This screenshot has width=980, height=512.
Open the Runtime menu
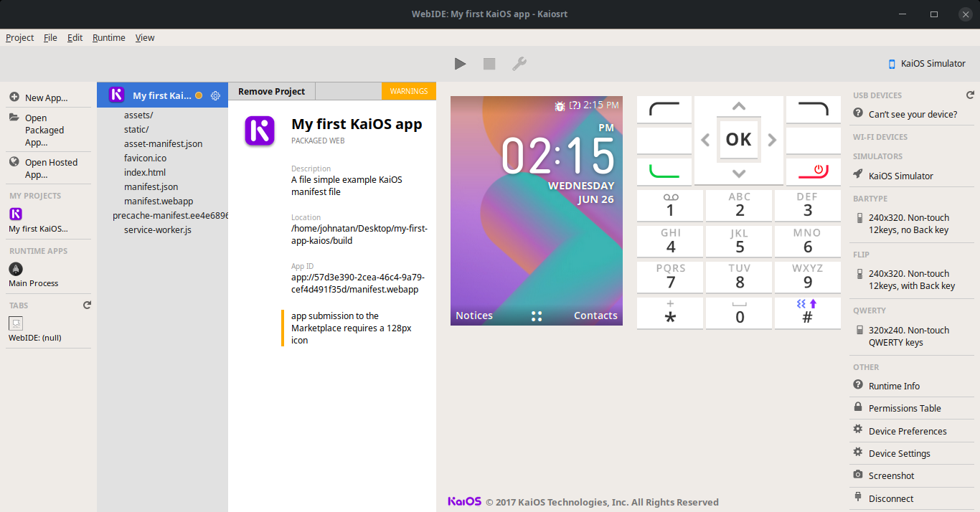point(109,38)
